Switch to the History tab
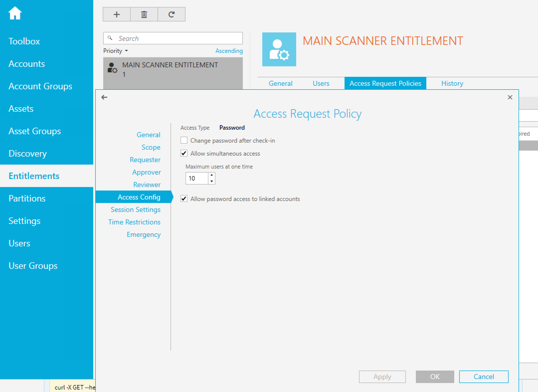The height and width of the screenshot is (392, 538). (452, 83)
